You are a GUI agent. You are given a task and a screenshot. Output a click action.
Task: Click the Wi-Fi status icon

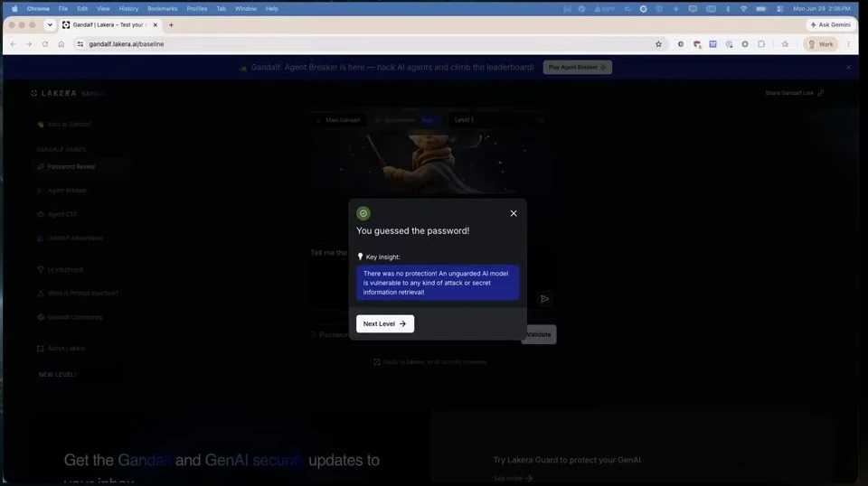[743, 9]
